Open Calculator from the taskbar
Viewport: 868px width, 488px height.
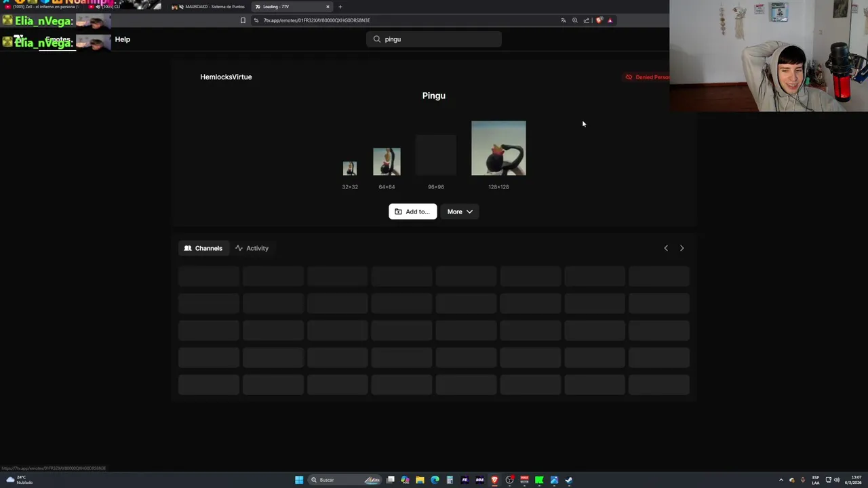450,480
